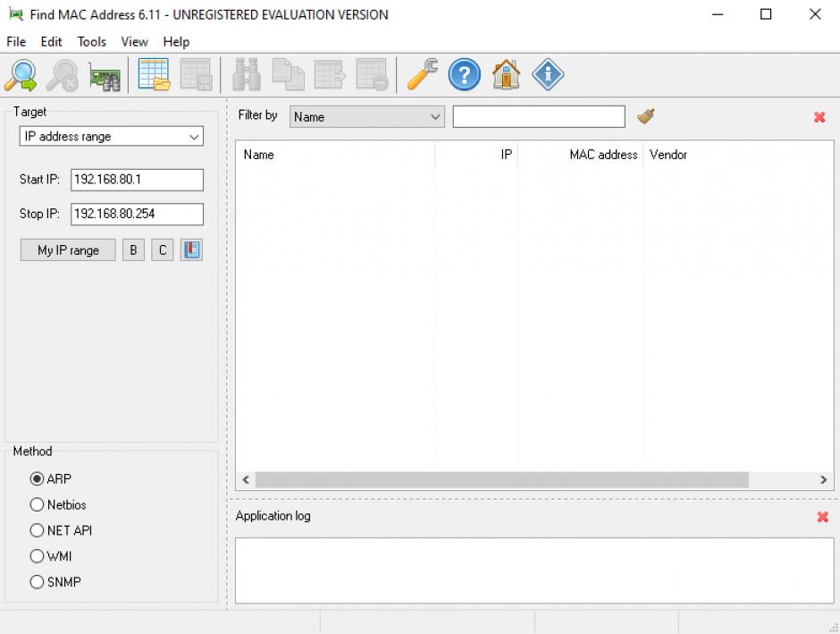Click the horizontal scrollbar thumb in results
The width and height of the screenshot is (840, 634).
pyautogui.click(x=502, y=479)
